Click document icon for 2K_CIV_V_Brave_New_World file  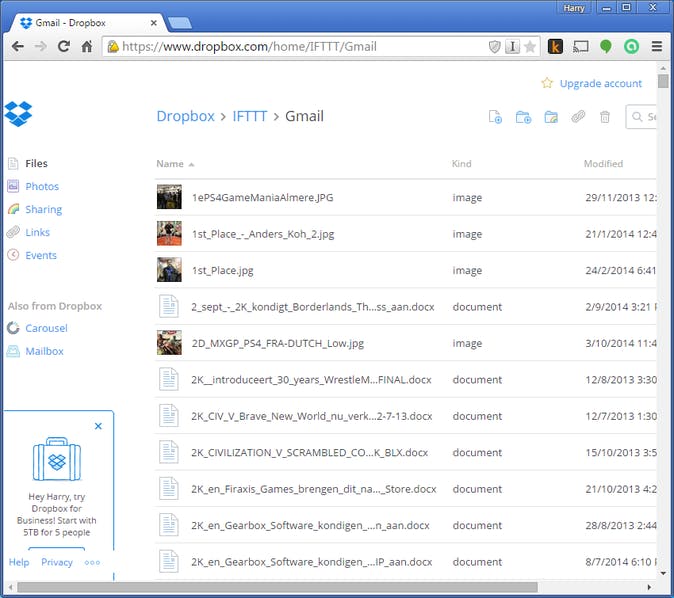(x=168, y=416)
